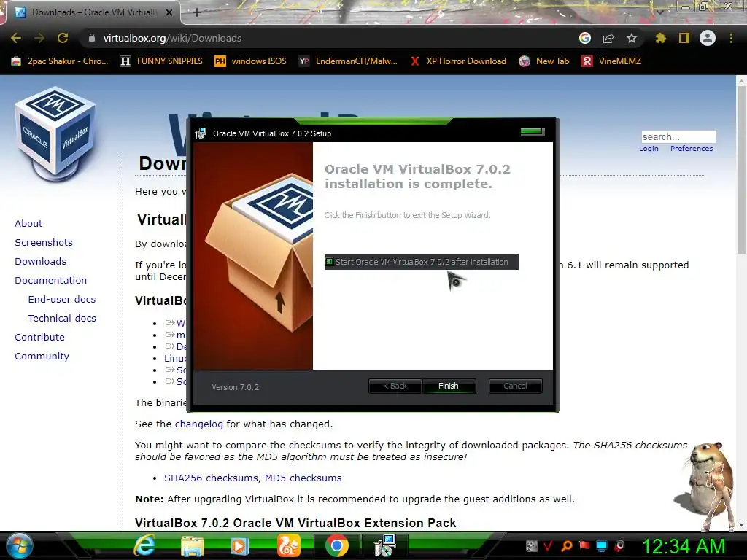Open the FUNNY SNIPPIES bookmark
The height and width of the screenshot is (560, 747).
point(161,61)
